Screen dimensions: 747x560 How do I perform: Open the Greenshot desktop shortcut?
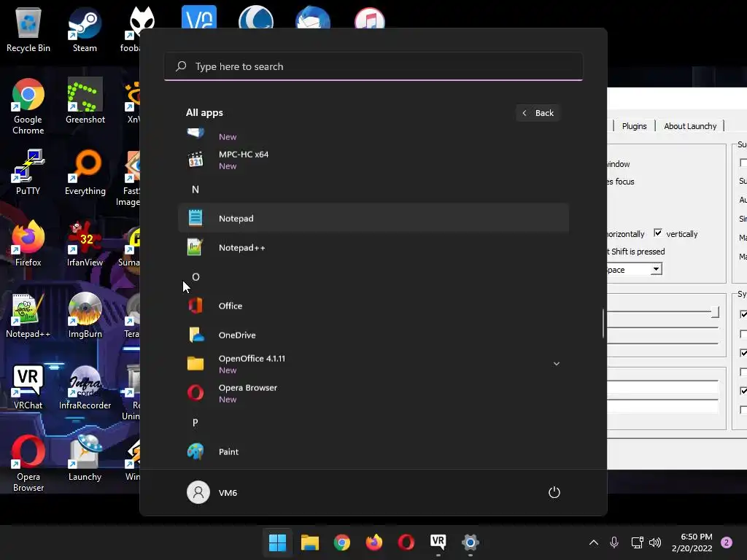[x=85, y=101]
